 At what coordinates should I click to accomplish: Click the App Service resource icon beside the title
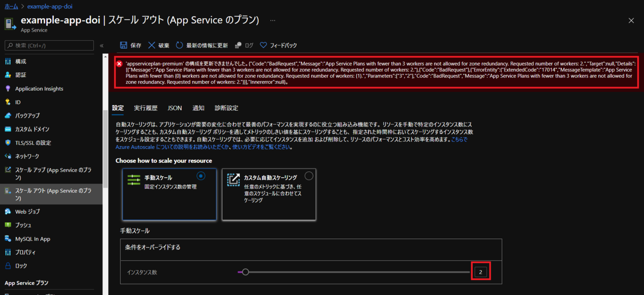coord(10,24)
